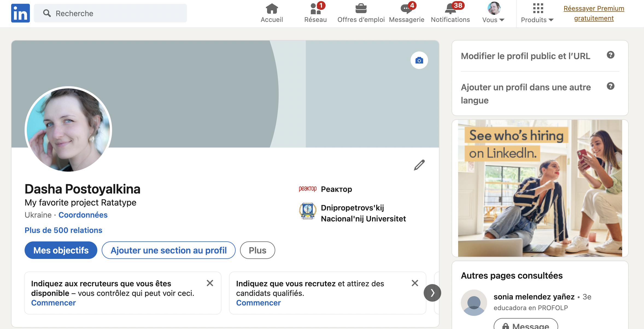The image size is (644, 329).
Task: Open the Coordonnées contact link
Action: (83, 215)
